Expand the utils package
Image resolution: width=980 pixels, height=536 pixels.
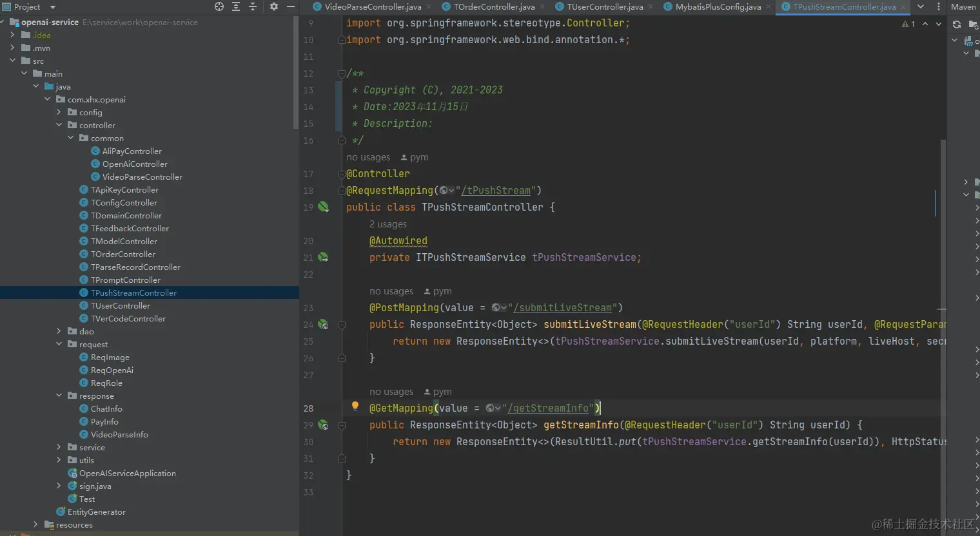pyautogui.click(x=59, y=460)
